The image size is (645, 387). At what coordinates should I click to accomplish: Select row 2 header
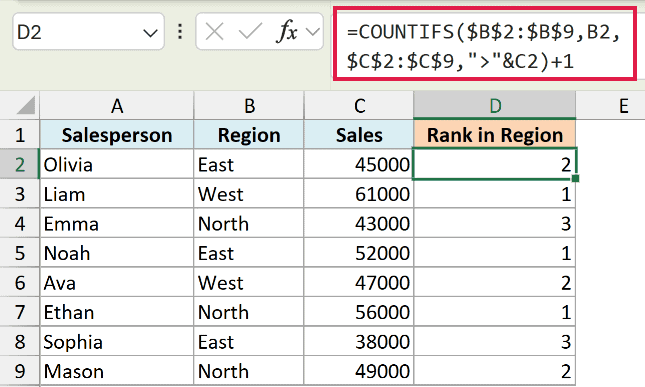(x=20, y=164)
